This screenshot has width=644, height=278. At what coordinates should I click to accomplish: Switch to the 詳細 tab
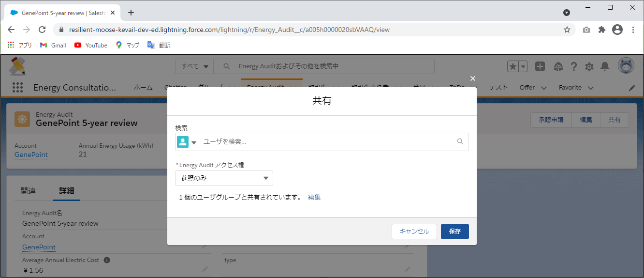67,191
